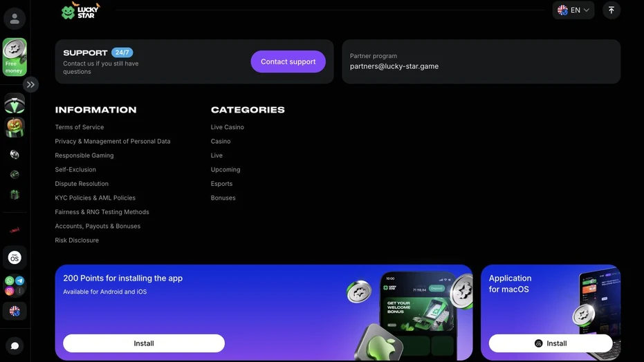Expand the sidebar with double-chevron button
Screen dimensions: 644x362
point(31,85)
